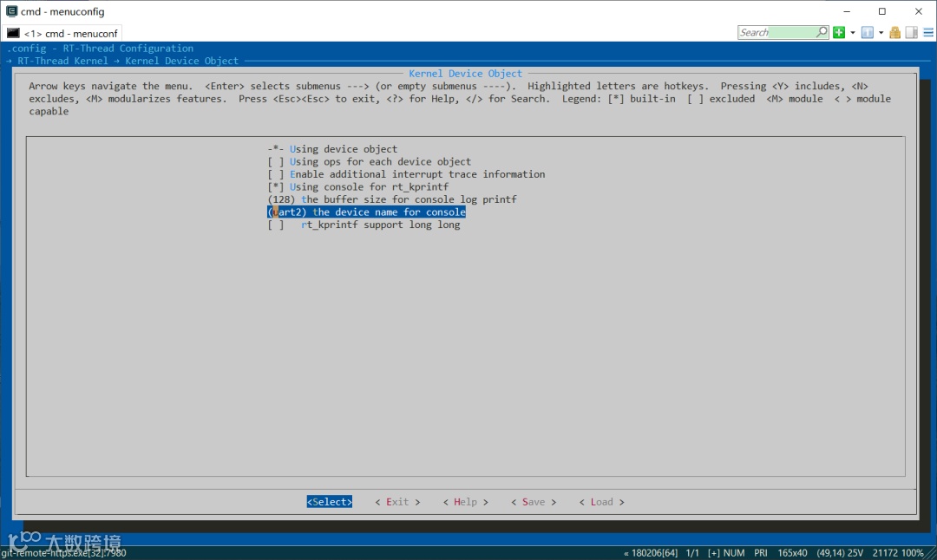Select '(uart2) the device name for console' row

366,212
